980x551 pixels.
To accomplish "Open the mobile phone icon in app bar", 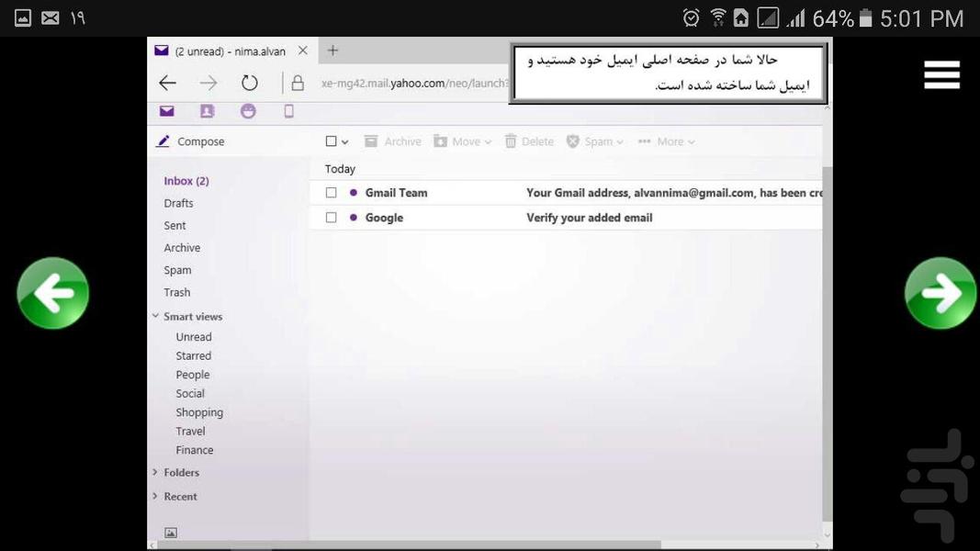I will 288,111.
